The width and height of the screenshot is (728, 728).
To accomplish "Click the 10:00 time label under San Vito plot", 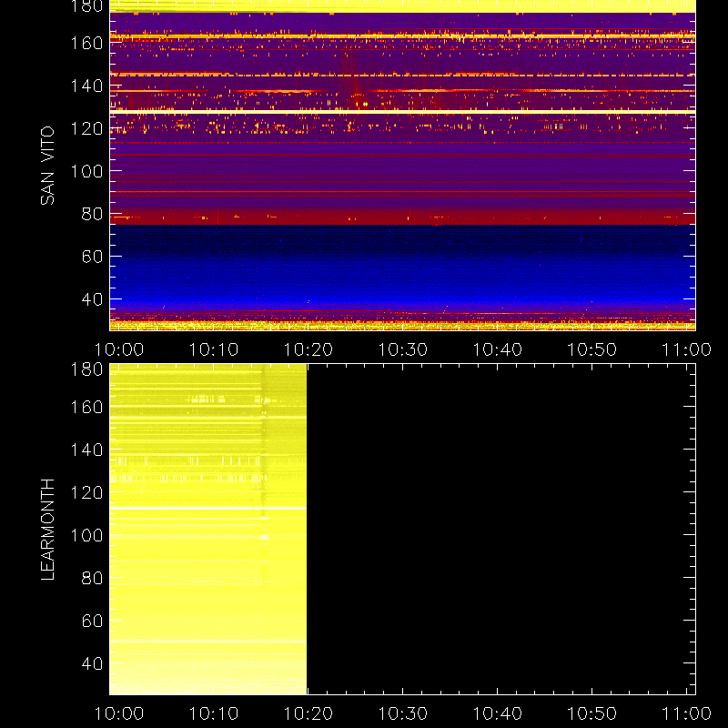I will [x=119, y=349].
